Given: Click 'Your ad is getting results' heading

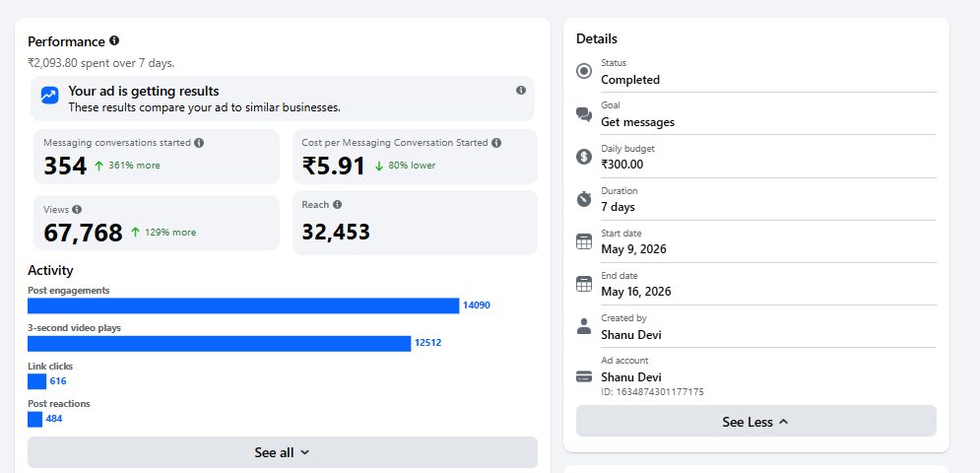Looking at the screenshot, I should [x=144, y=92].
